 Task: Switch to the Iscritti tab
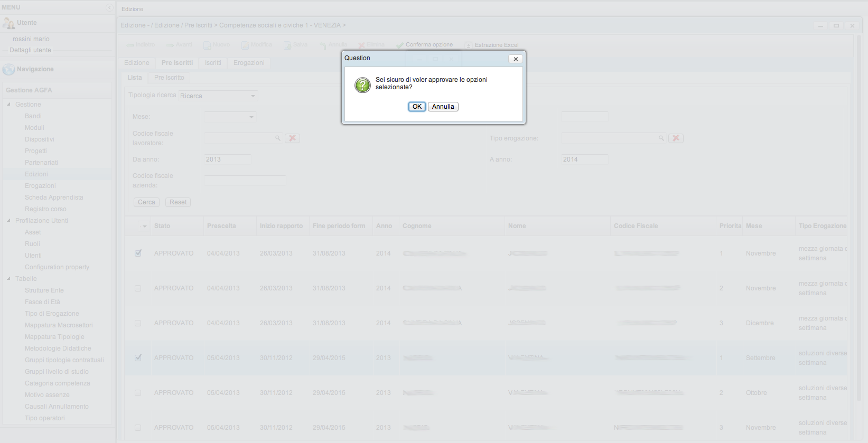point(213,63)
